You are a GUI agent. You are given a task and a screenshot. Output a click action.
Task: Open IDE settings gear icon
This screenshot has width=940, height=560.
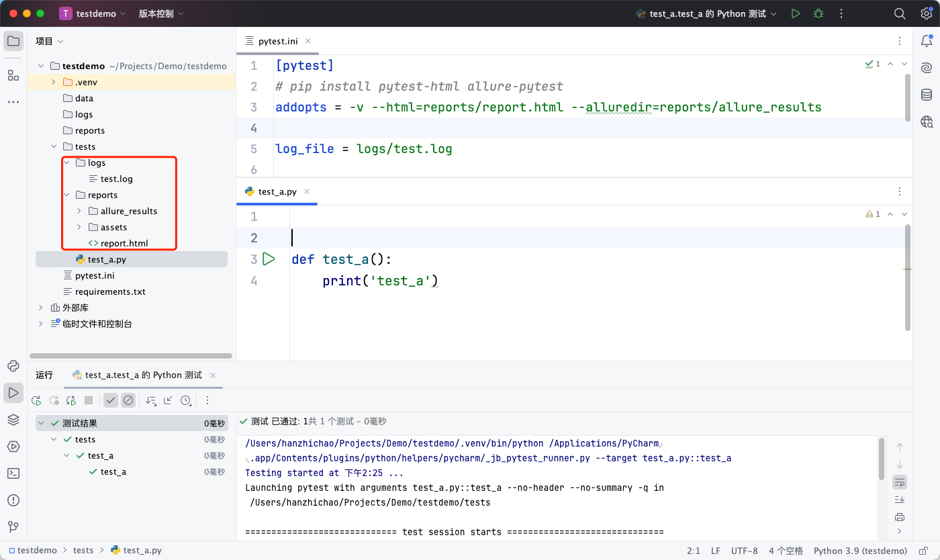click(927, 13)
